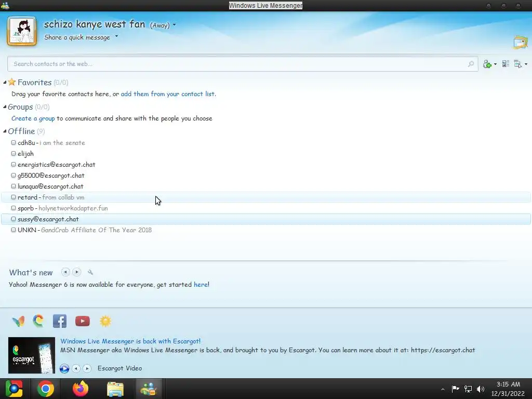Click the status icon beside elijah
This screenshot has height=399, width=532.
[x=14, y=153]
